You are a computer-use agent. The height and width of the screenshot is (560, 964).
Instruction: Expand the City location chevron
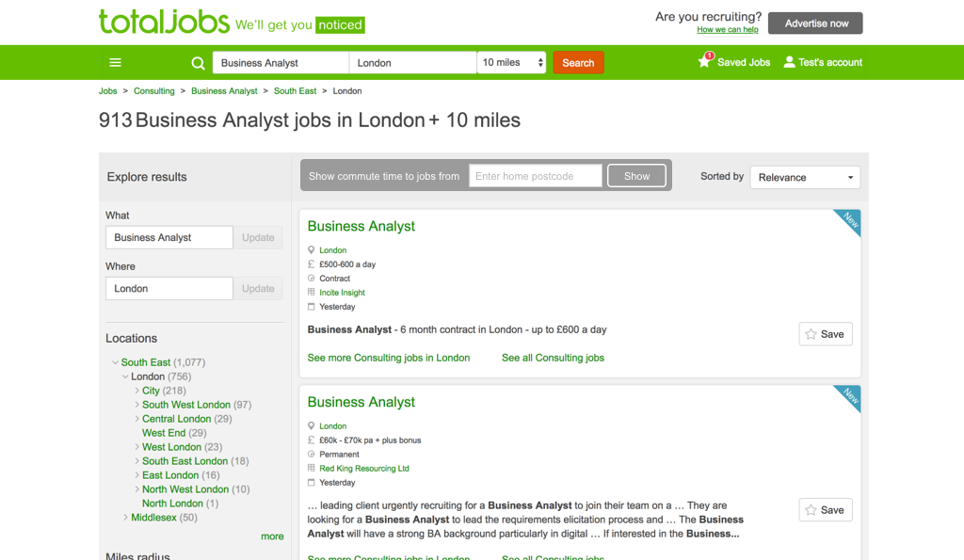pyautogui.click(x=137, y=391)
